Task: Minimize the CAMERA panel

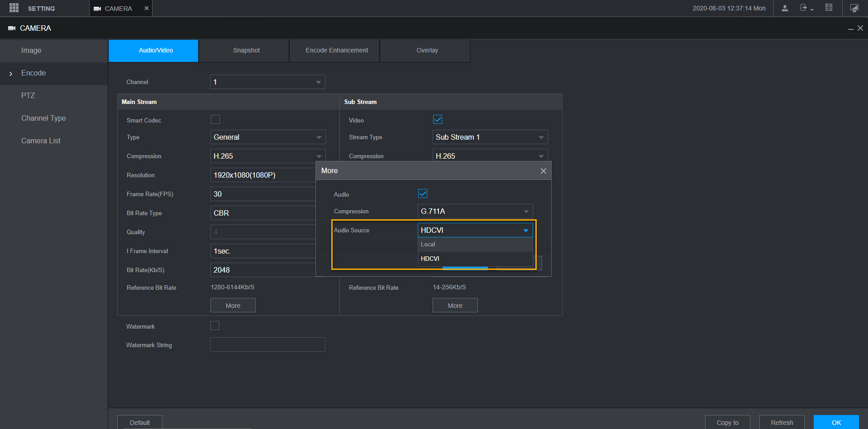Action: click(x=850, y=29)
